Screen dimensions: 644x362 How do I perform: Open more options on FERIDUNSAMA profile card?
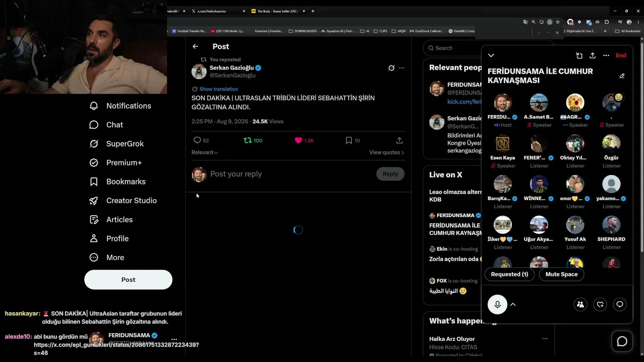[174, 339]
